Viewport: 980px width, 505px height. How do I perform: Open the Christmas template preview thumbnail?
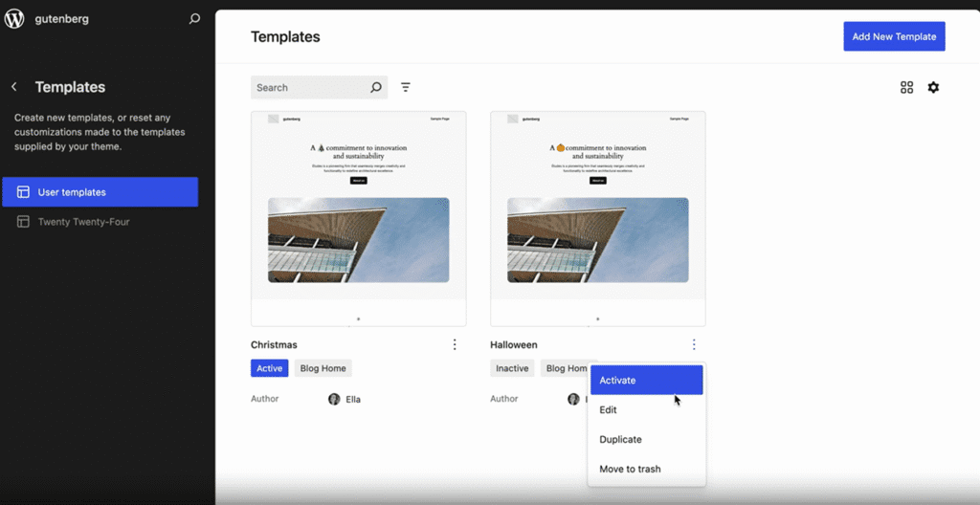coord(358,219)
